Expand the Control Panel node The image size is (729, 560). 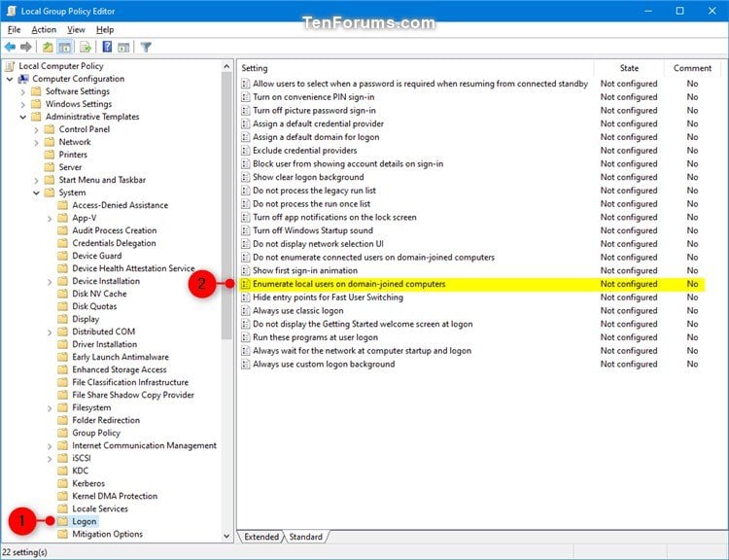36,129
